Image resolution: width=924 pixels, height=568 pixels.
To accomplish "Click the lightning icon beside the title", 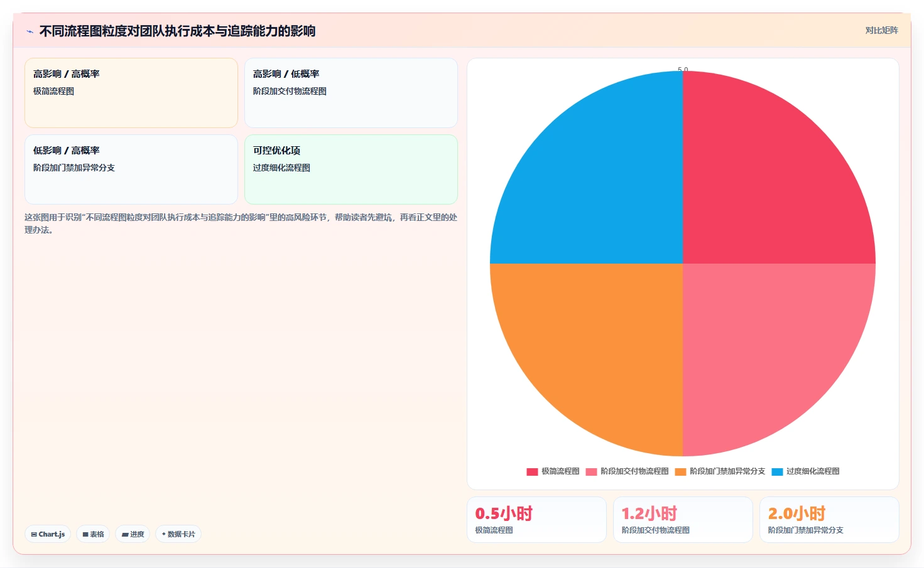I will point(30,31).
